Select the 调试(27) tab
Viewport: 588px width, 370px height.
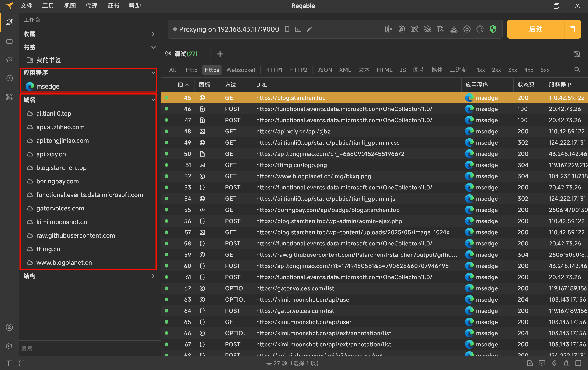click(x=186, y=54)
